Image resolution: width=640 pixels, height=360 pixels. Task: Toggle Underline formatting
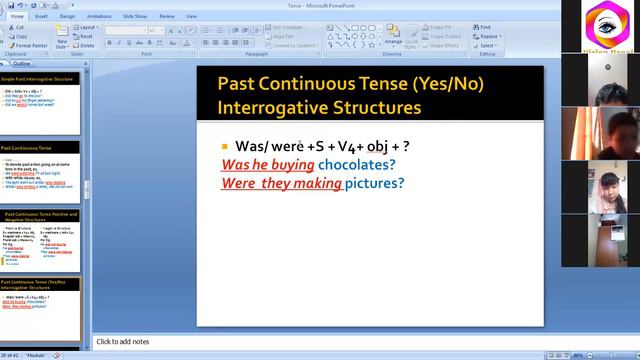tap(129, 42)
